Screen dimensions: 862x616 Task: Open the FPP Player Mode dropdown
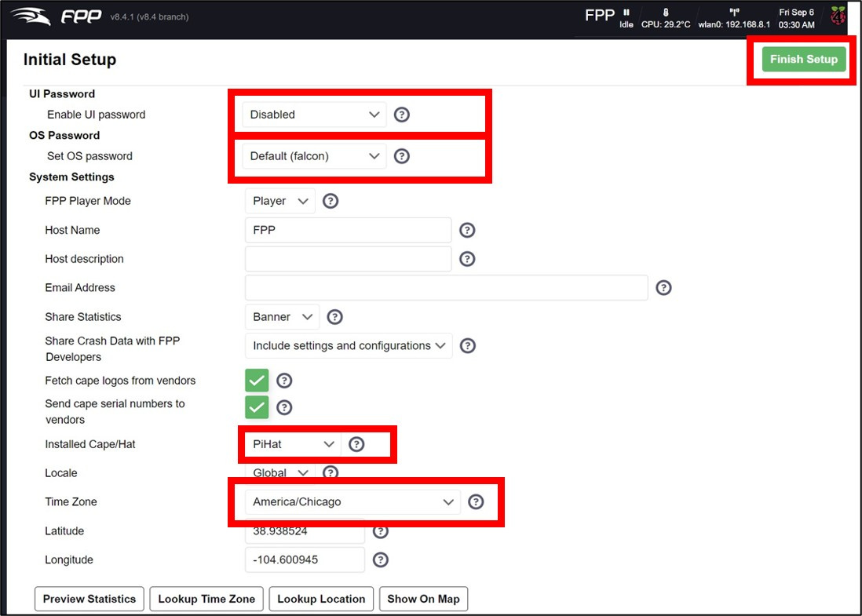(280, 201)
